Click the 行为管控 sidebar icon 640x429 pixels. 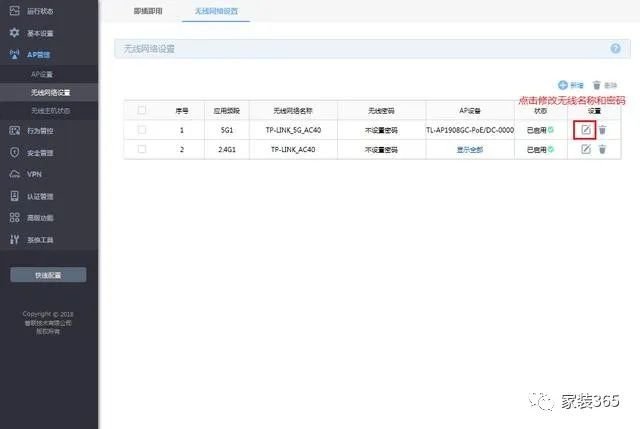point(14,130)
